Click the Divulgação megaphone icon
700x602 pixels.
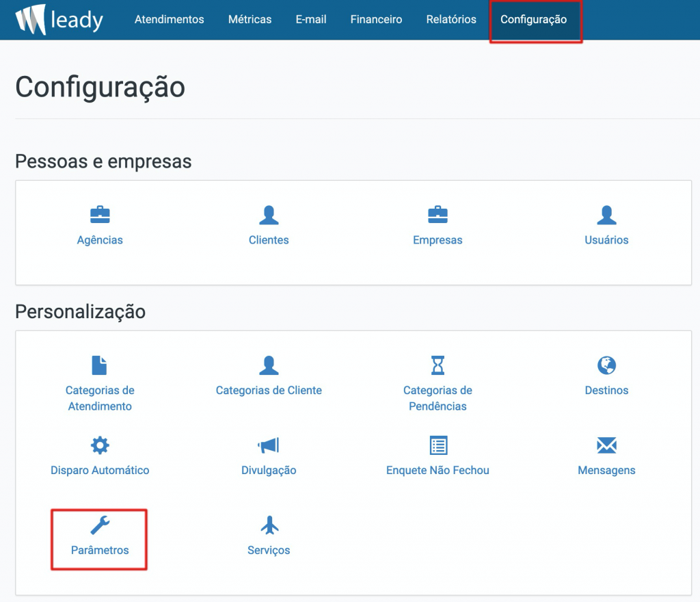pos(268,445)
